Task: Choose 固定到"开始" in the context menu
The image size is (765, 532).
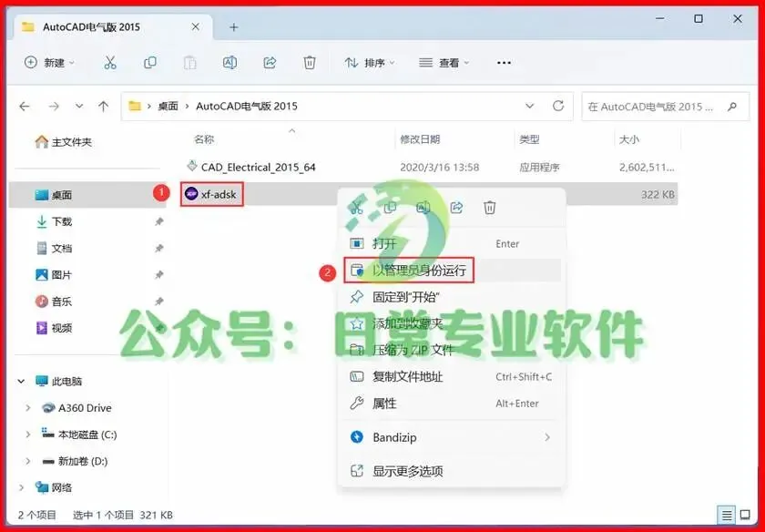Action: click(452, 297)
